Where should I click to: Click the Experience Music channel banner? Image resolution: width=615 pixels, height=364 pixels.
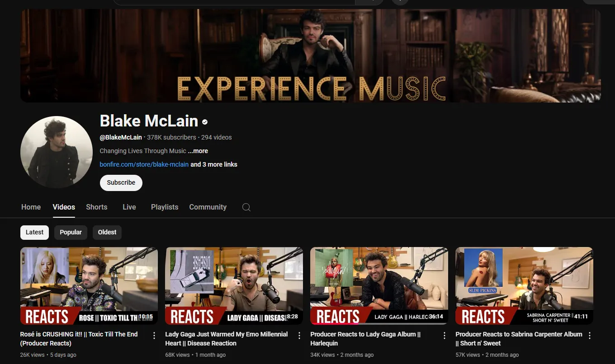[310, 56]
